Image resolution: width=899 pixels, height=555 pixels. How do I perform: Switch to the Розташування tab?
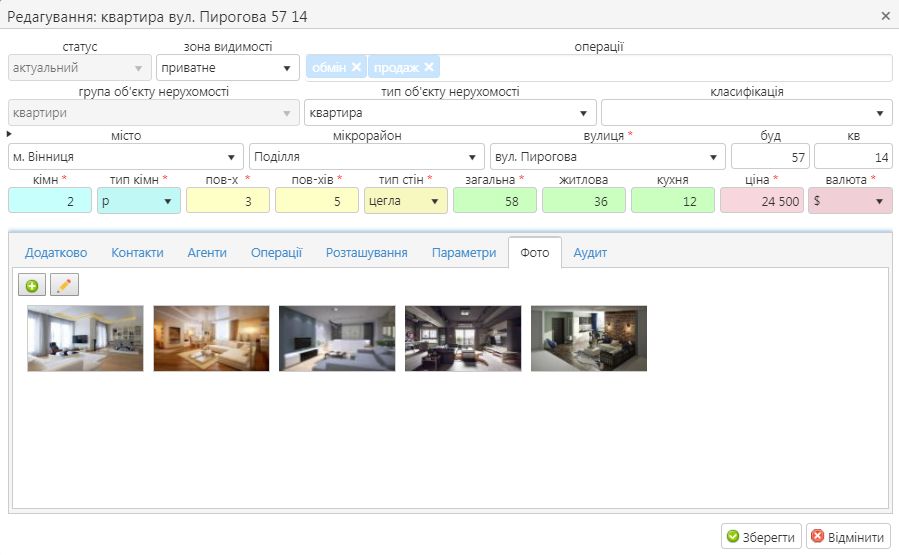(x=367, y=252)
